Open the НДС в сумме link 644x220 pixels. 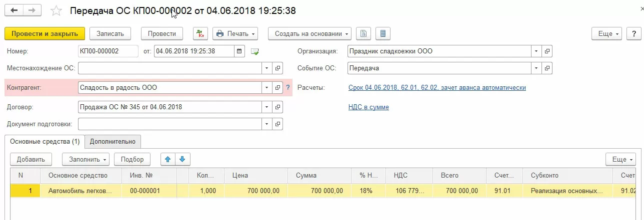368,107
